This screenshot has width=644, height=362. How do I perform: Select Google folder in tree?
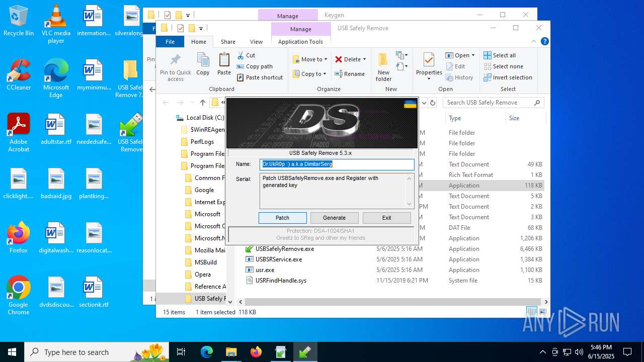tap(204, 190)
